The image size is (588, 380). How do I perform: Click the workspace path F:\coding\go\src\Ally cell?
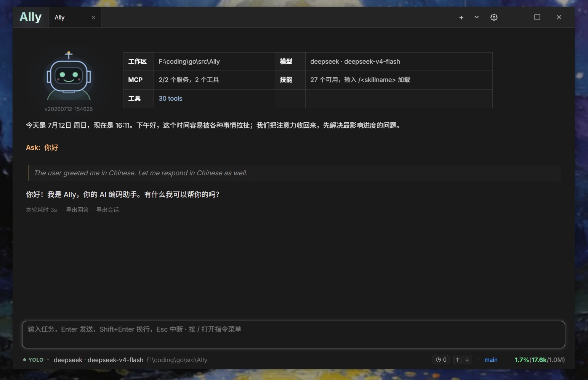pyautogui.click(x=214, y=62)
